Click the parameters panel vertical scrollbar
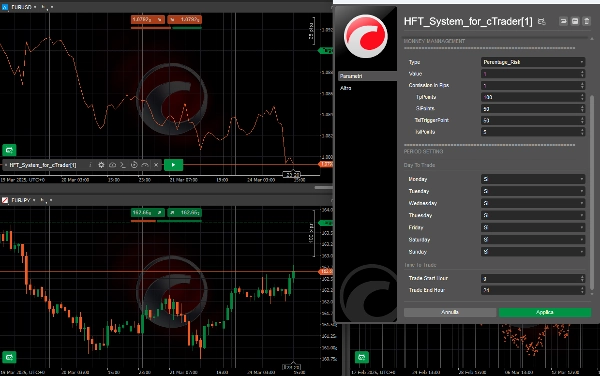The width and height of the screenshot is (600, 376). [592, 191]
